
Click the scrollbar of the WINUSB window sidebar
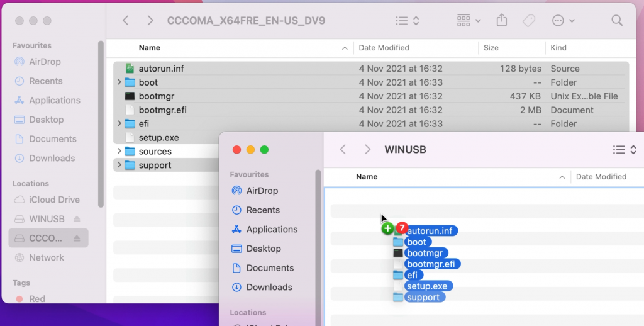point(318,247)
